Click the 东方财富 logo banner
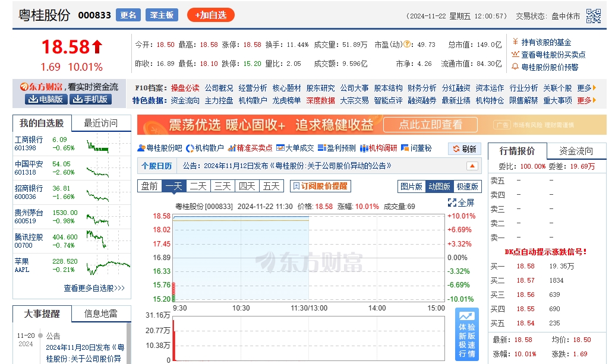Screen dimensions: 612x364 tap(42, 87)
